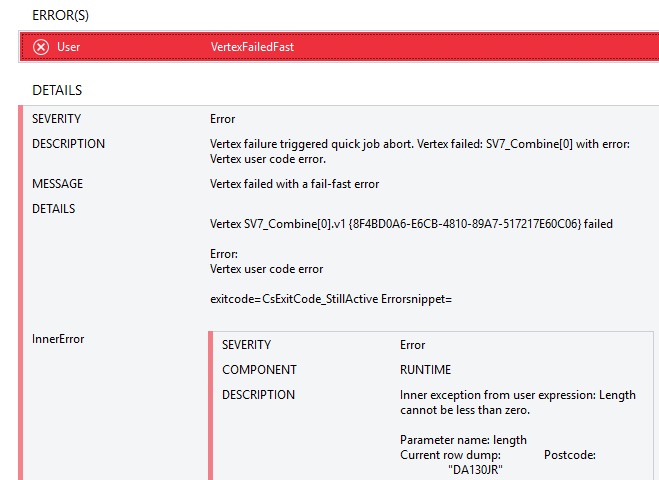Click the MESSAGE field label

(58, 184)
